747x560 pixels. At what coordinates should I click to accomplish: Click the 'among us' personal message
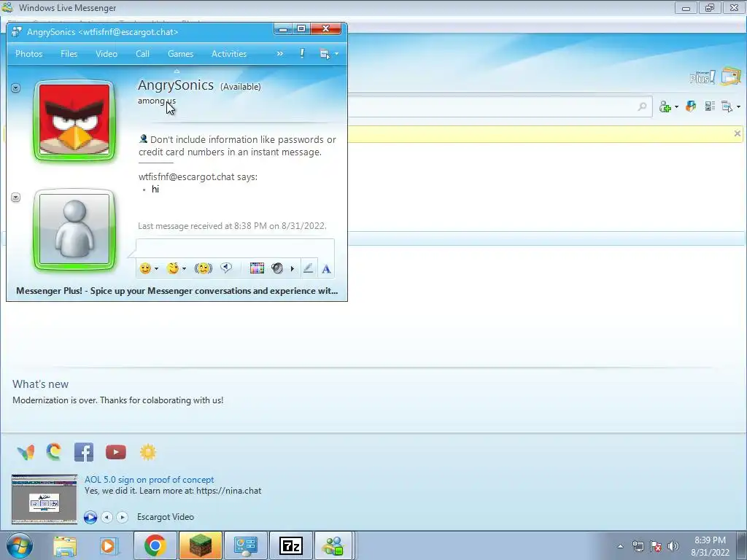[157, 101]
